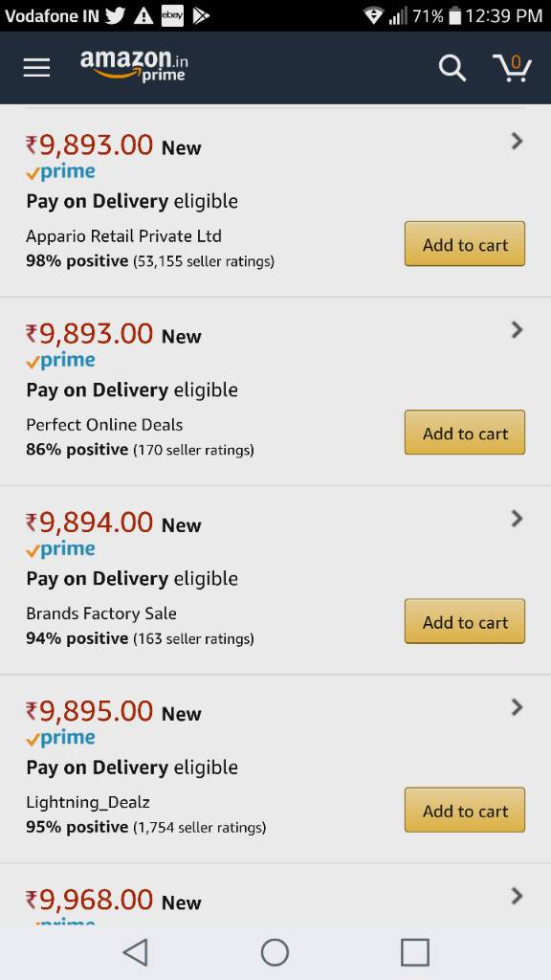Tap the Android back navigation button
551x980 pixels.
click(x=136, y=952)
